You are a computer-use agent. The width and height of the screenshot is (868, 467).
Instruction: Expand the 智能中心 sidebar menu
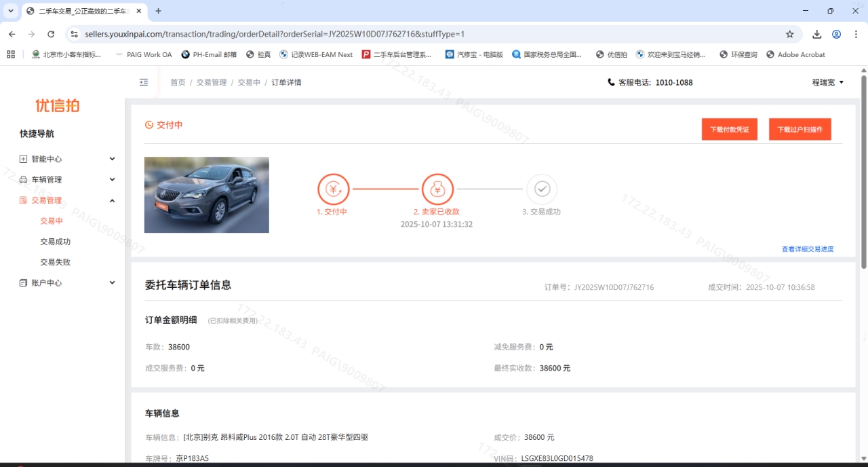coord(68,159)
